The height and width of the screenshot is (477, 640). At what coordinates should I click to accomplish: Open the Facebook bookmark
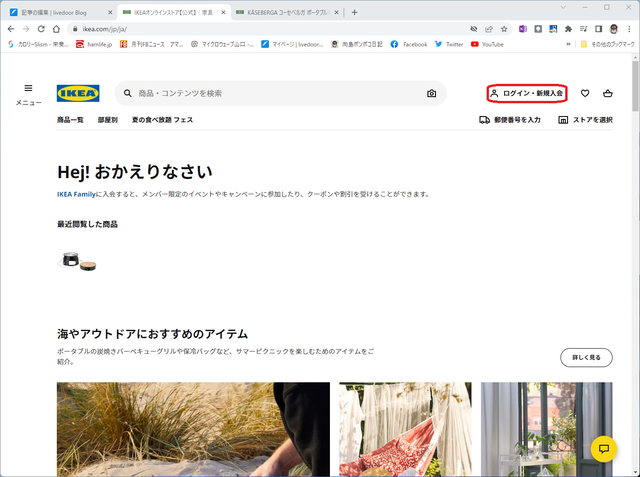point(409,44)
